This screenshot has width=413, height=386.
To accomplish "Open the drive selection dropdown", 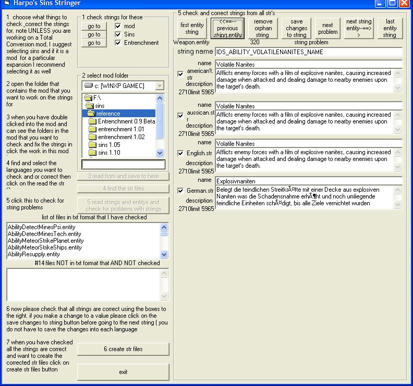I will 159,86.
